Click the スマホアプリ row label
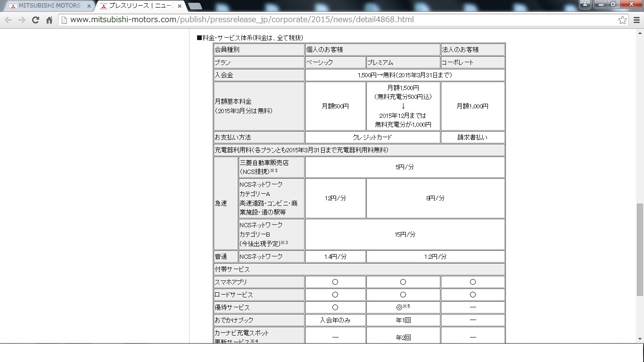 point(259,282)
